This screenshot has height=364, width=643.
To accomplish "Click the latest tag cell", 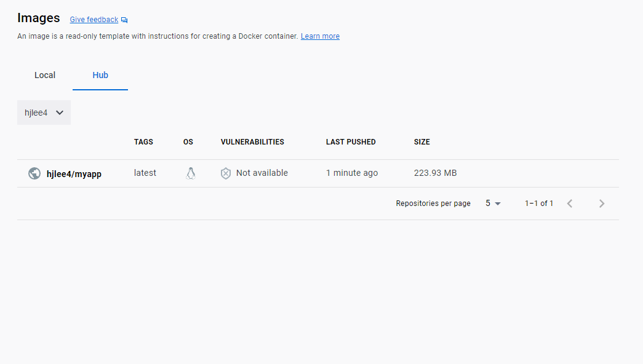I will [x=145, y=173].
